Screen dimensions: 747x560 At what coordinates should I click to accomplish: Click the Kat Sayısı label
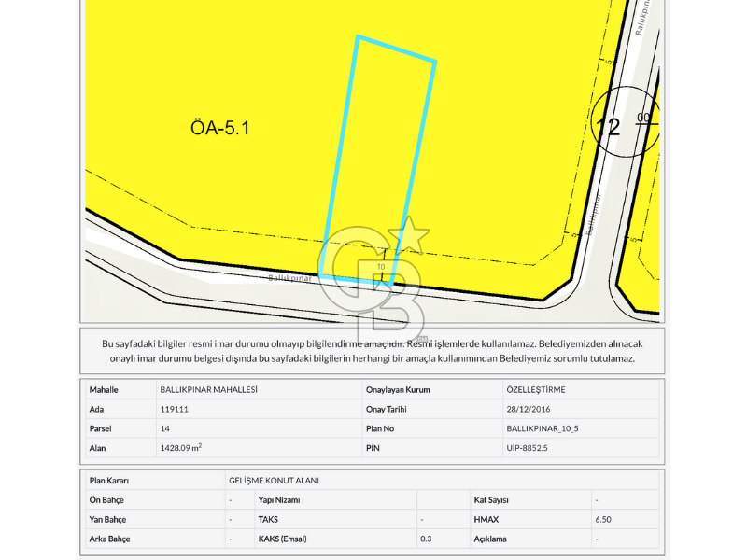tap(491, 500)
